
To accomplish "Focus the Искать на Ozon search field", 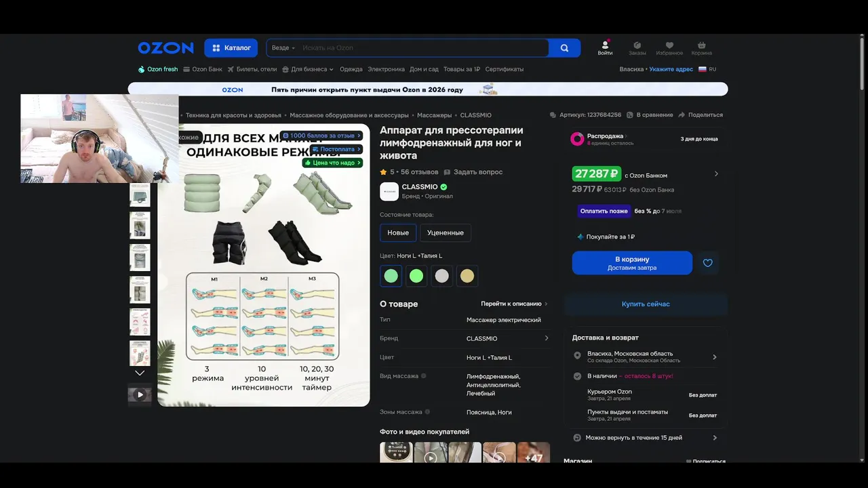I will pyautogui.click(x=424, y=48).
